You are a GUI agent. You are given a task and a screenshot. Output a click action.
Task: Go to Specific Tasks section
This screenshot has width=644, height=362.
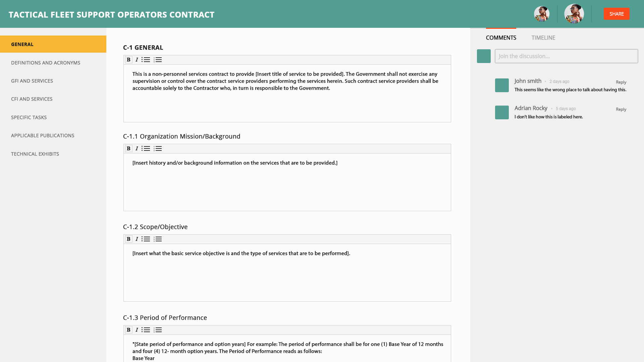[x=29, y=117]
